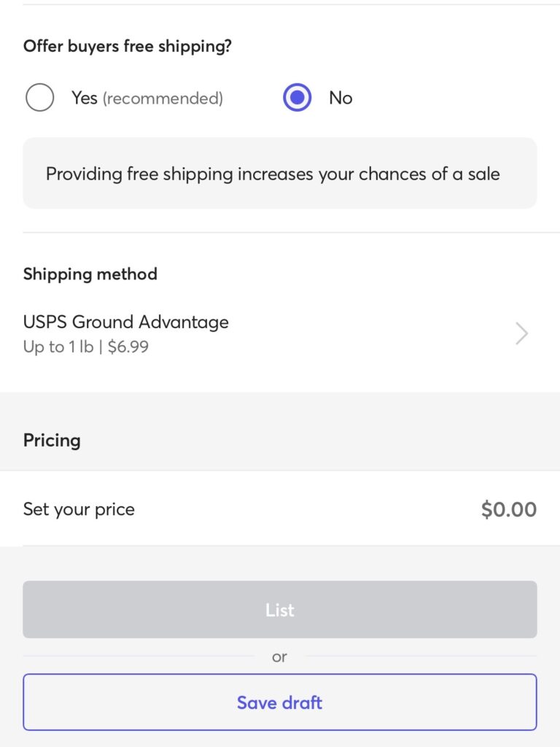Tap the "Pricing" section header

pyautogui.click(x=52, y=441)
